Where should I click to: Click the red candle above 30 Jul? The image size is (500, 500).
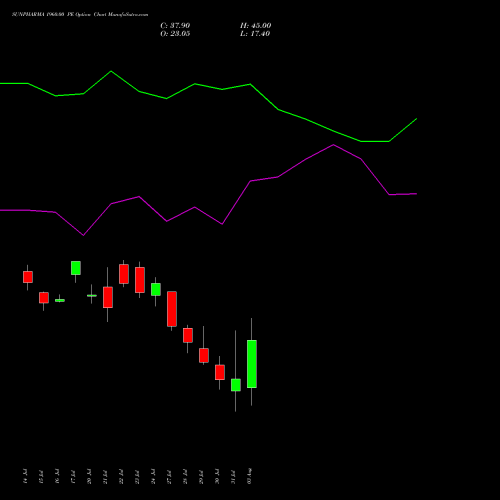coord(220,372)
